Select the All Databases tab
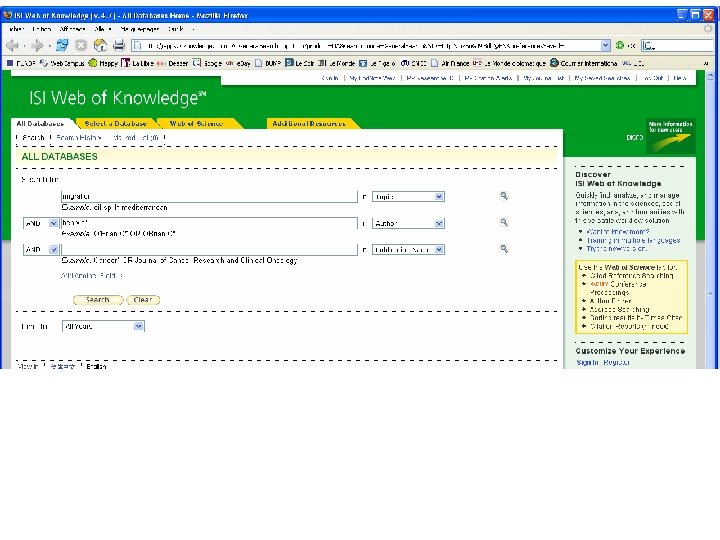This screenshot has width=720, height=540. click(40, 124)
